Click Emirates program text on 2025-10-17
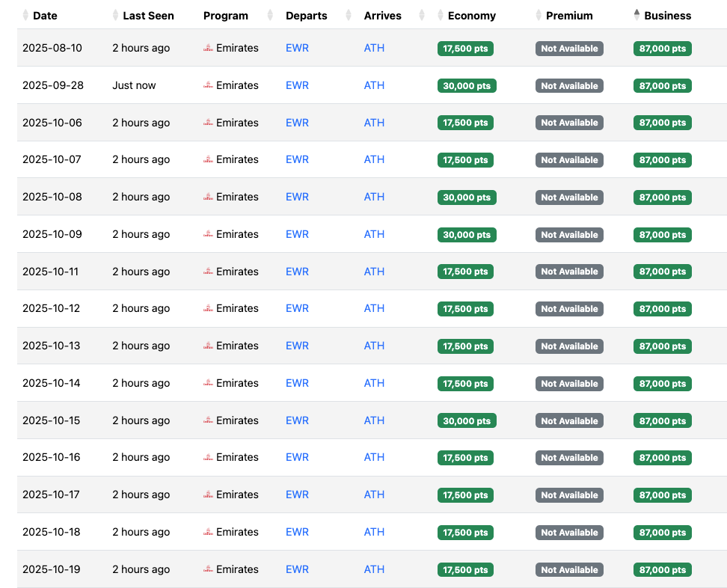Image resolution: width=727 pixels, height=588 pixels. pyautogui.click(x=237, y=494)
